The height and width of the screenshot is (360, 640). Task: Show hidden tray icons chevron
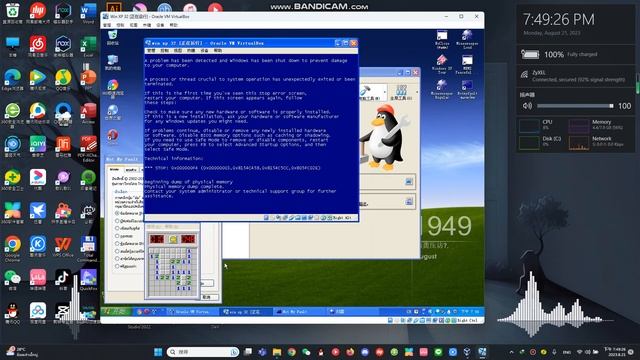click(x=511, y=352)
